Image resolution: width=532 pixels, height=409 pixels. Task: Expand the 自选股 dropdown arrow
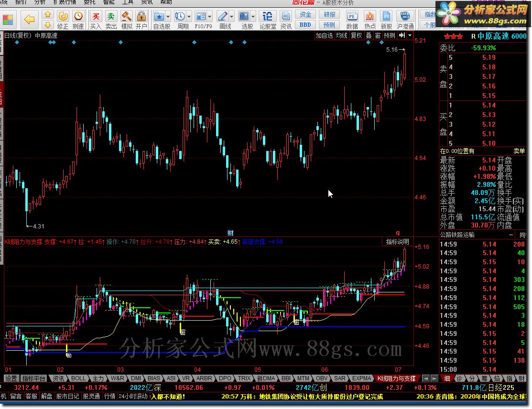tap(168, 16)
